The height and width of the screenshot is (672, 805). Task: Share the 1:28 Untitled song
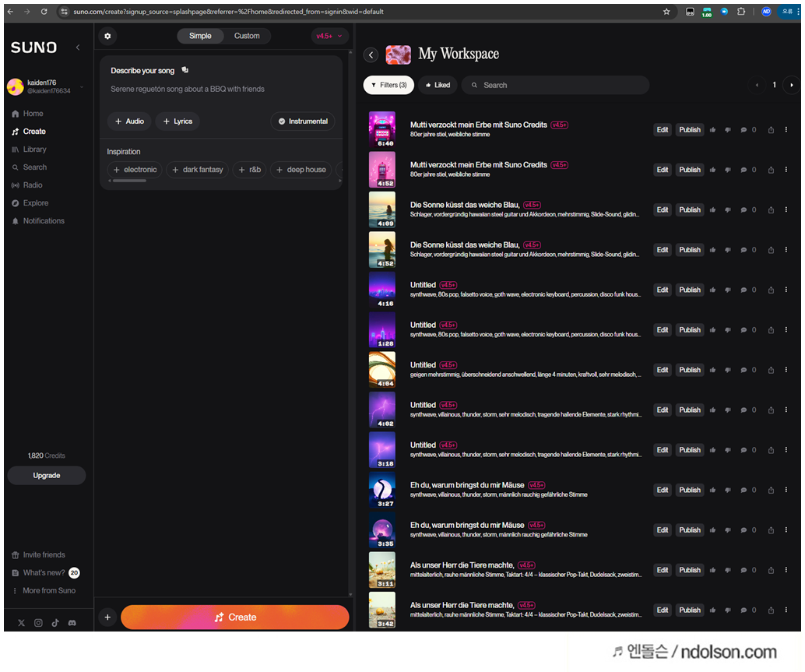tap(771, 330)
